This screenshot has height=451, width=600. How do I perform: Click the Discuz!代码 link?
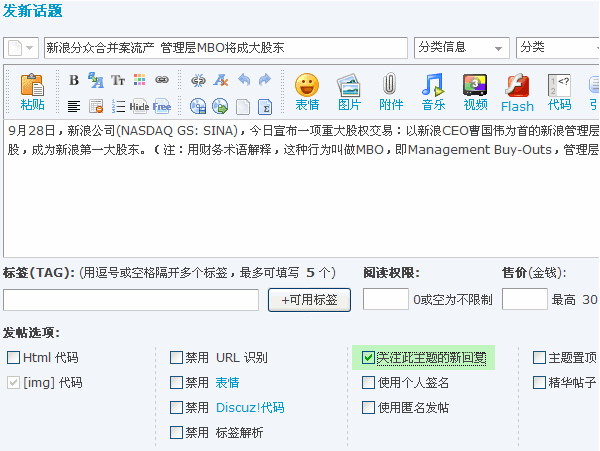pos(249,407)
